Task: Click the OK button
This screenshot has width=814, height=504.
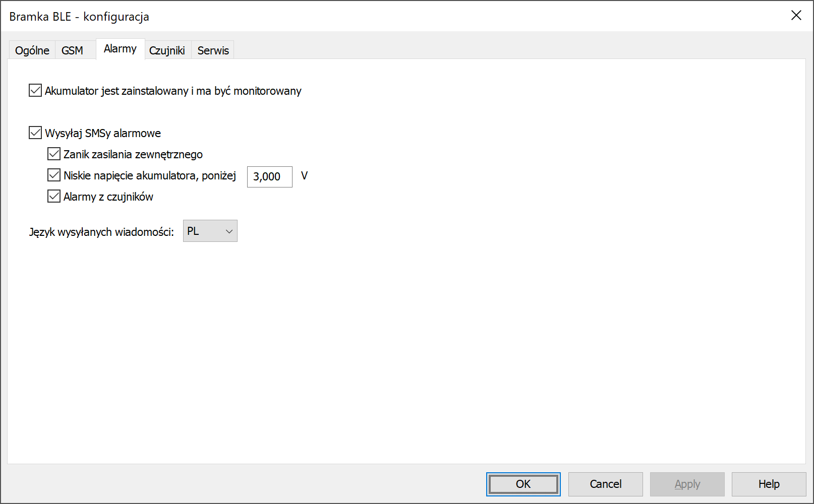Action: click(x=524, y=484)
